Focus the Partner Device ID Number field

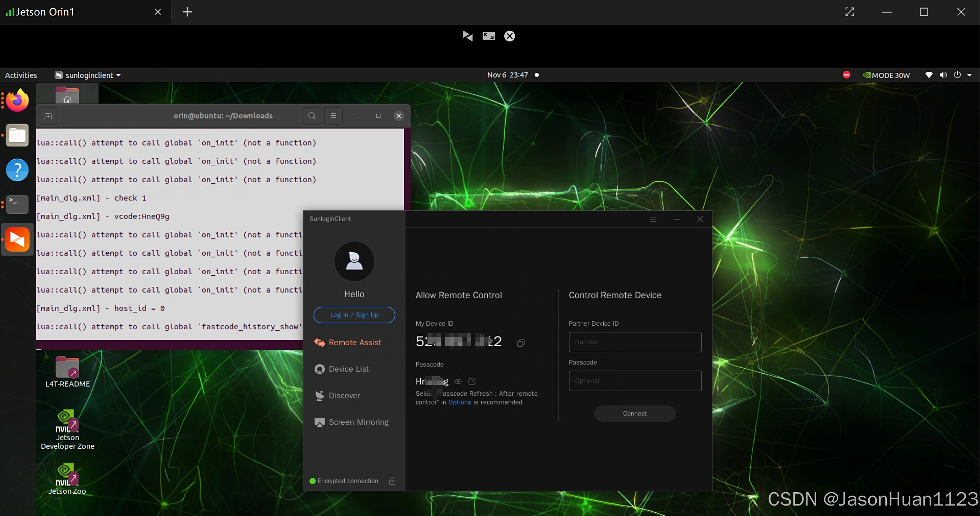[x=635, y=342]
